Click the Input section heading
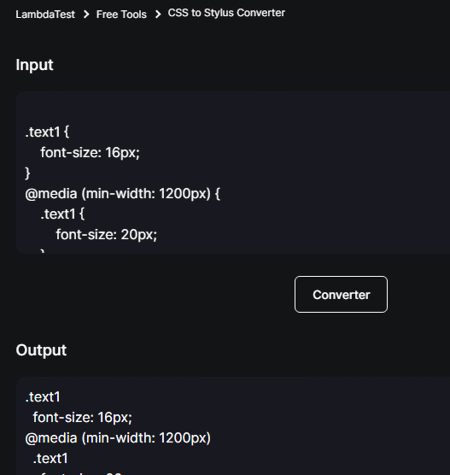The height and width of the screenshot is (475, 450). tap(35, 65)
